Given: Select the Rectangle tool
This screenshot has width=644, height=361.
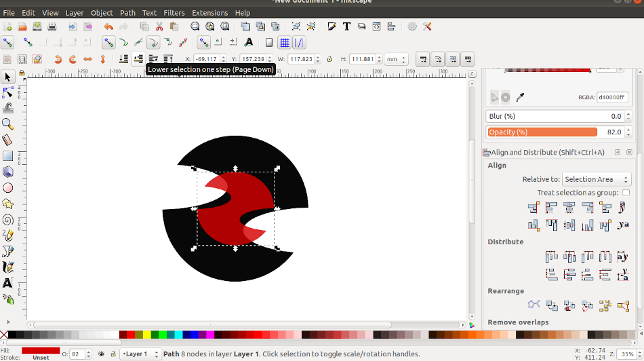Looking at the screenshot, I should (7, 156).
